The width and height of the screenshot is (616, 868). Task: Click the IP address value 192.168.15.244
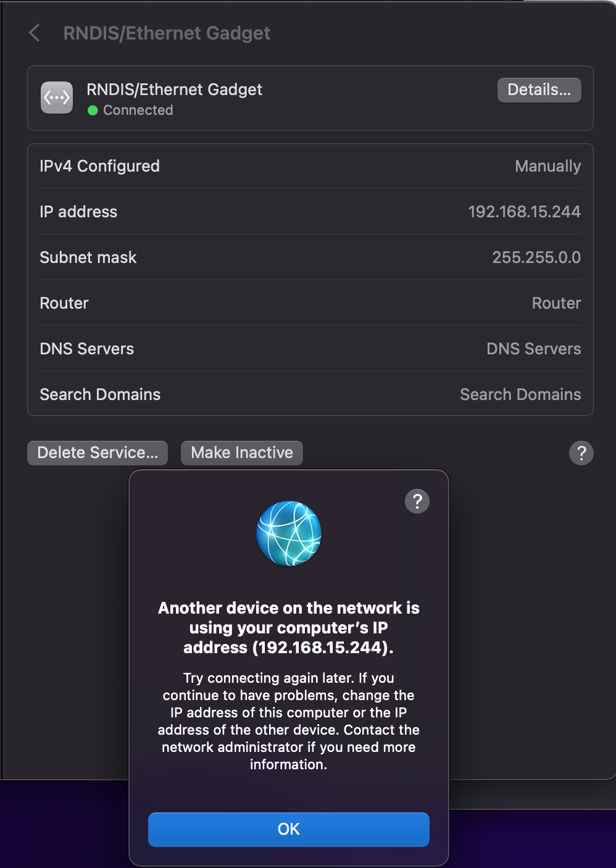pyautogui.click(x=524, y=212)
